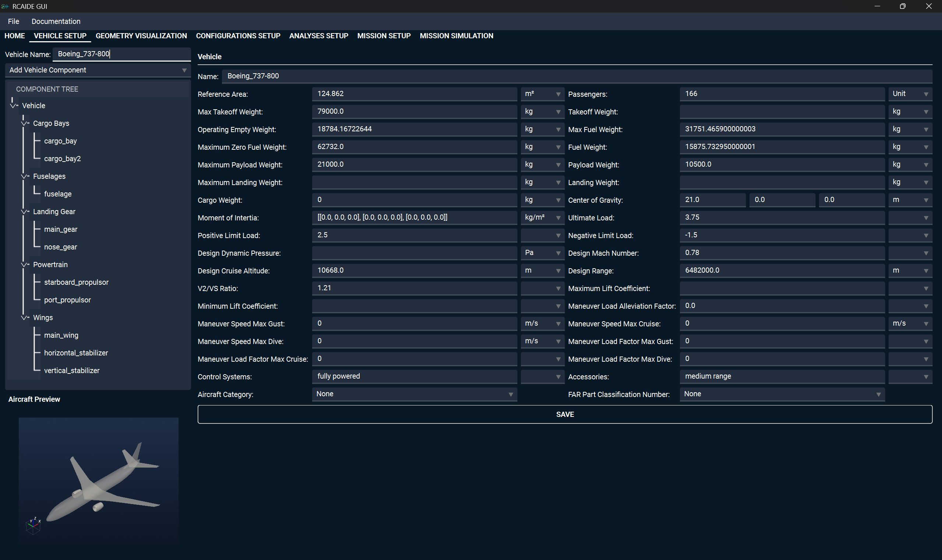Select nose_gear in the tree
This screenshot has width=942, height=560.
pos(60,247)
